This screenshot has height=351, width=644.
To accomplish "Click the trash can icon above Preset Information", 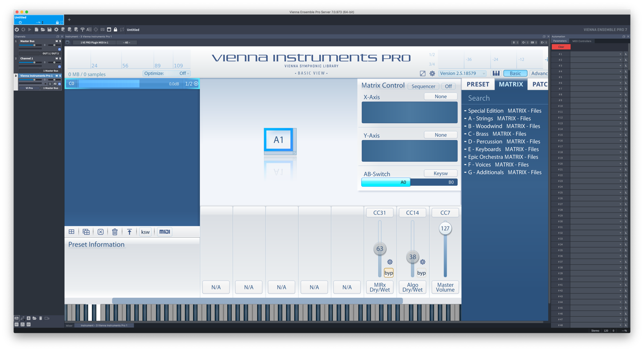I will (x=115, y=232).
